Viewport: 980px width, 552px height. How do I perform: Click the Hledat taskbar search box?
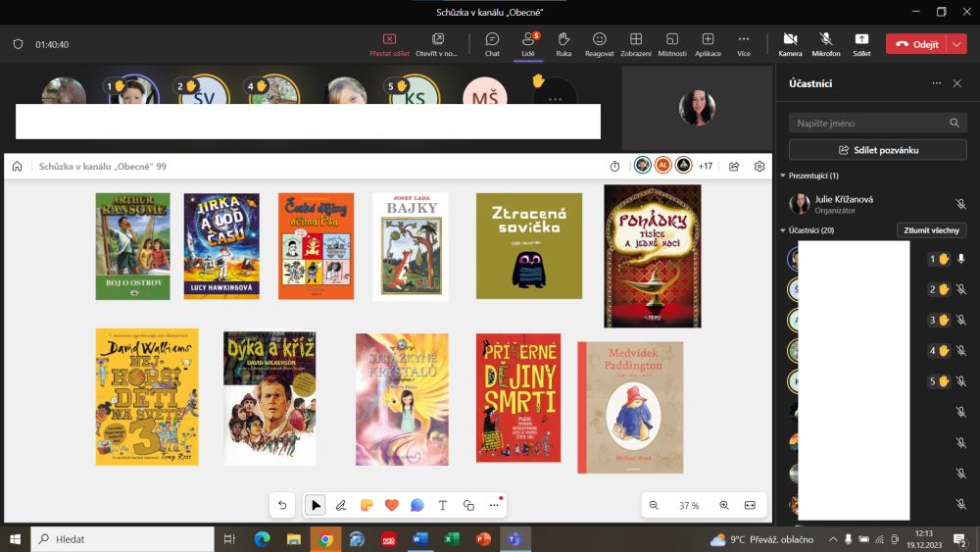point(122,539)
